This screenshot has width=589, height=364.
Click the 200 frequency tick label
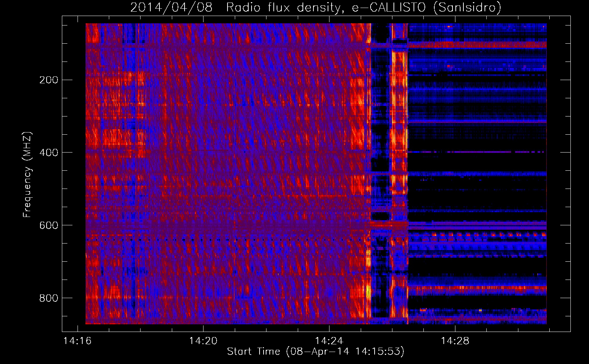pos(49,80)
